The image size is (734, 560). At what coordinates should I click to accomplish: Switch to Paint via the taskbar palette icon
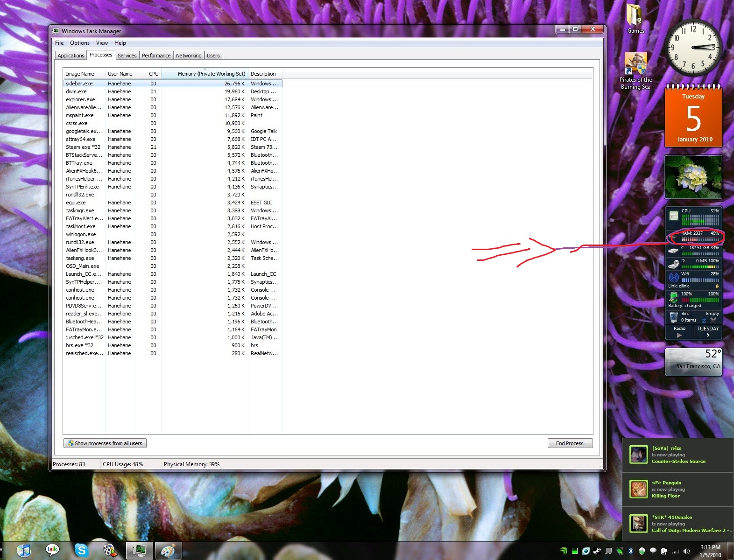coord(168,551)
